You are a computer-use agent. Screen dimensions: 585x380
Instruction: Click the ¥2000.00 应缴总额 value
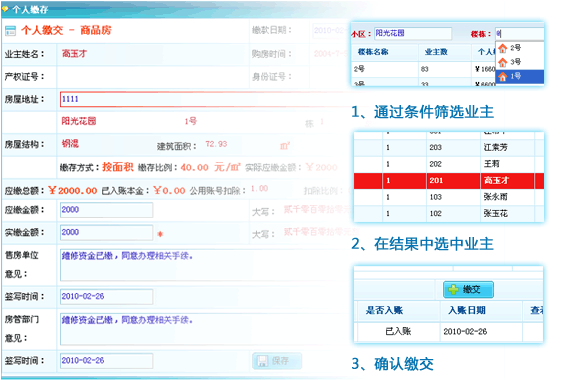pos(73,191)
